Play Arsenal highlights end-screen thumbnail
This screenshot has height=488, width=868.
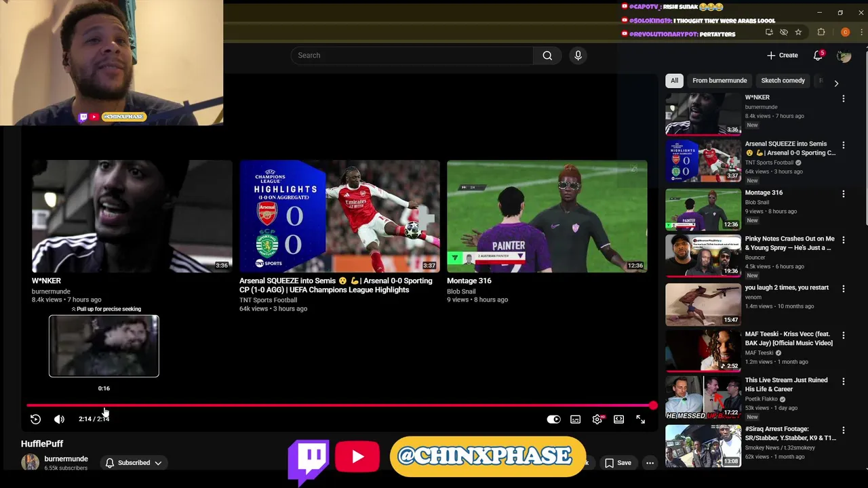[339, 216]
